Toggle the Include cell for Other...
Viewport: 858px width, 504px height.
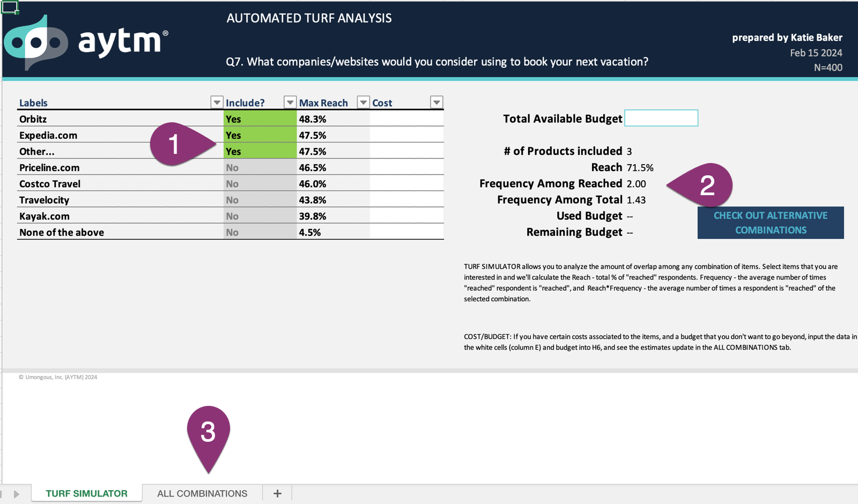pos(260,151)
